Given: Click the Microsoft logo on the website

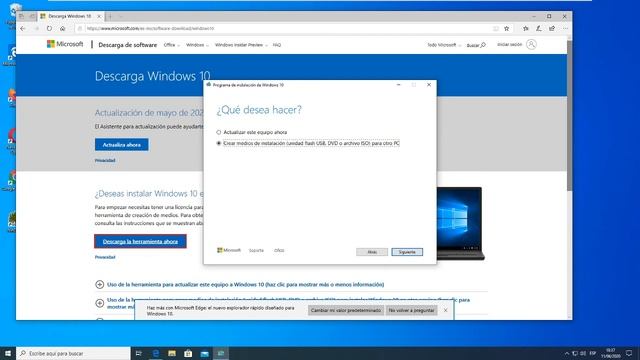Looking at the screenshot, I should pos(65,44).
